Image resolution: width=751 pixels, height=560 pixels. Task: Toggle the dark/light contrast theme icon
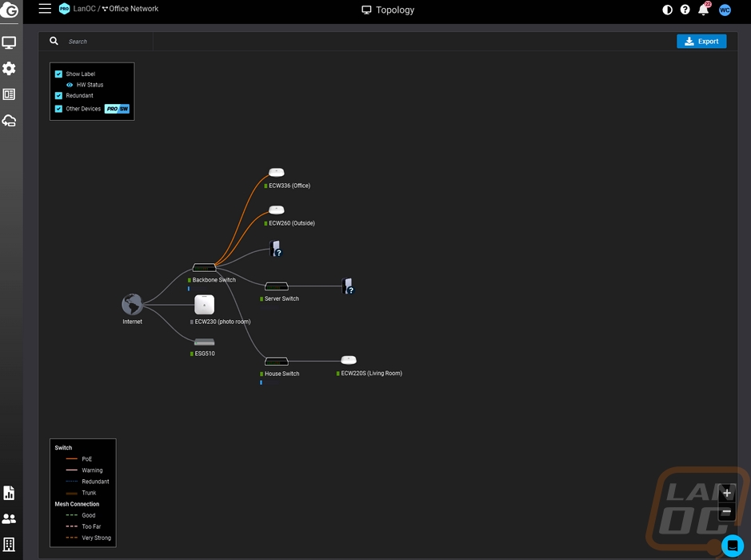667,10
